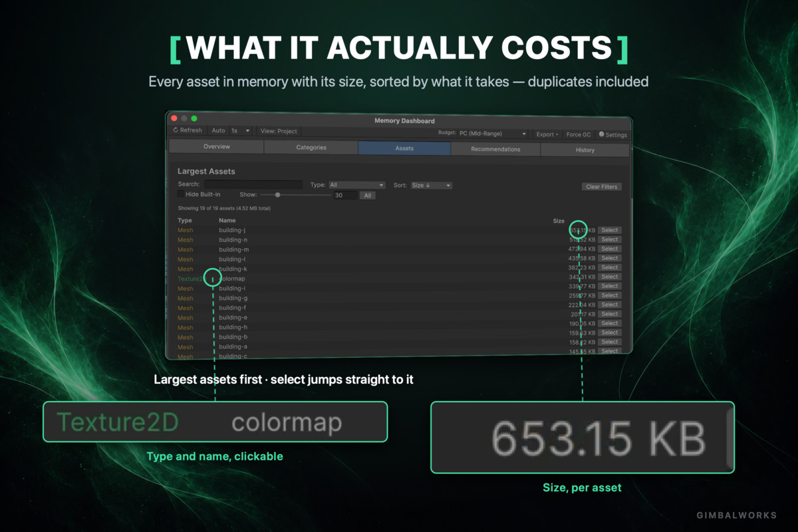Click the Show count field containing 30
The image size is (798, 532).
pos(345,196)
